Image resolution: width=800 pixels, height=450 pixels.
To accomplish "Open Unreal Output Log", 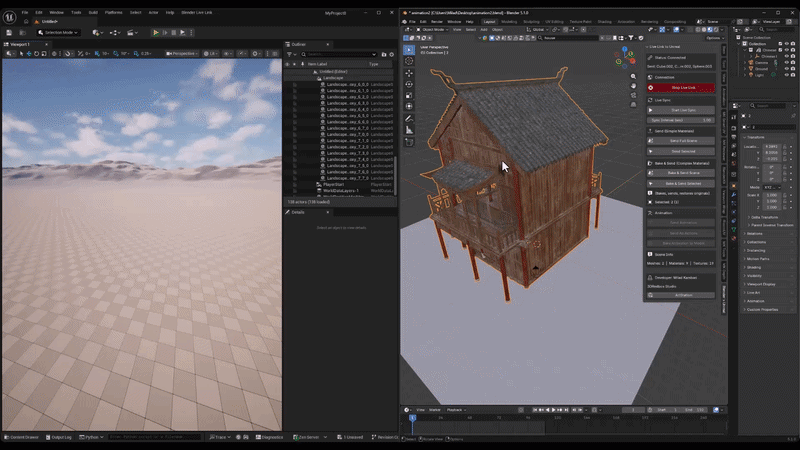I will pyautogui.click(x=59, y=437).
